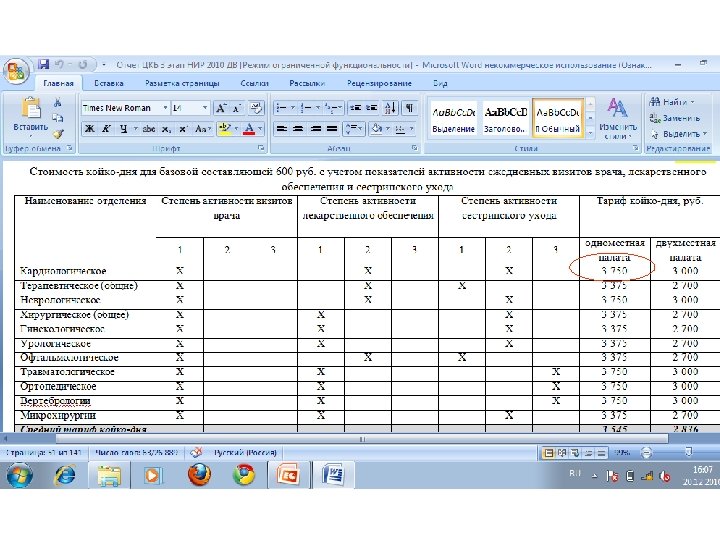Apply the Обычный style
The width and height of the screenshot is (720, 540).
(x=558, y=118)
